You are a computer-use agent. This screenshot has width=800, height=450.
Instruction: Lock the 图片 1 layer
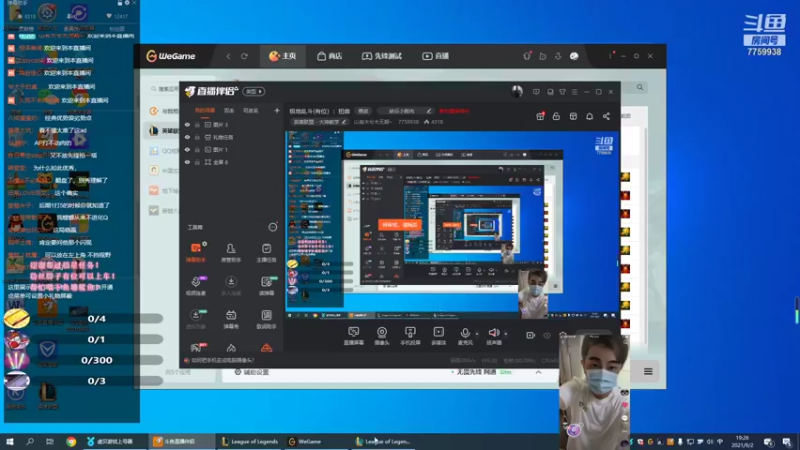(197, 149)
